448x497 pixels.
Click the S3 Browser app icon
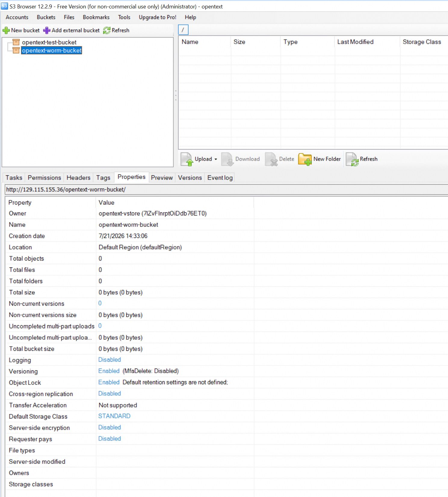(5, 6)
